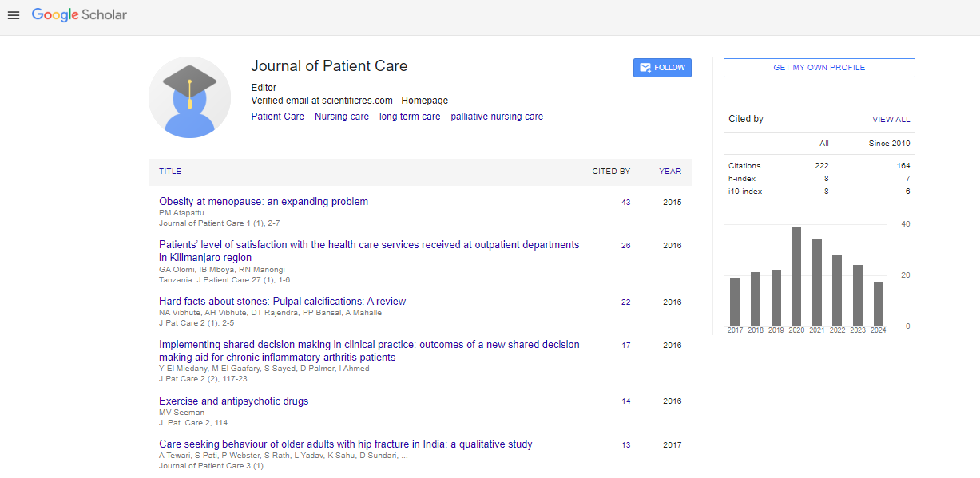Select the Nursing care interest tag
Image resolution: width=980 pixels, height=478 pixels.
342,117
